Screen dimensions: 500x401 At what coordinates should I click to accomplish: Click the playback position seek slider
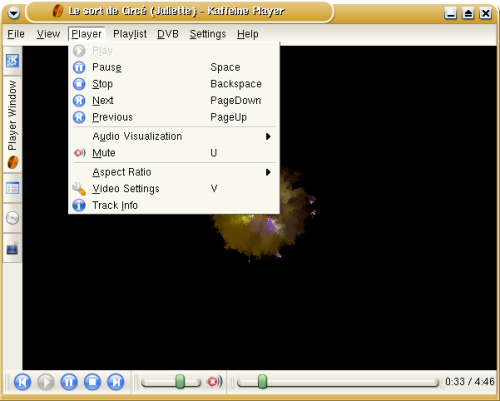point(338,382)
